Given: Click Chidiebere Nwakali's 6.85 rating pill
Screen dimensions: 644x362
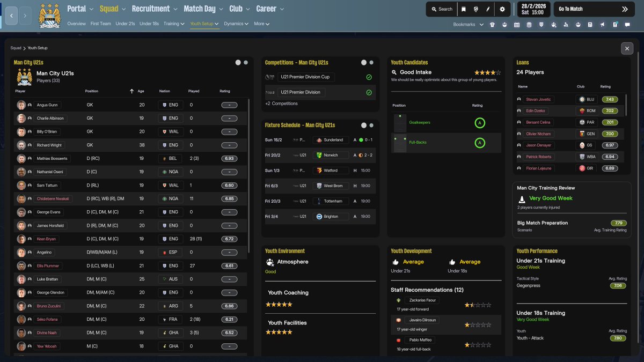Looking at the screenshot, I should pos(229,198).
